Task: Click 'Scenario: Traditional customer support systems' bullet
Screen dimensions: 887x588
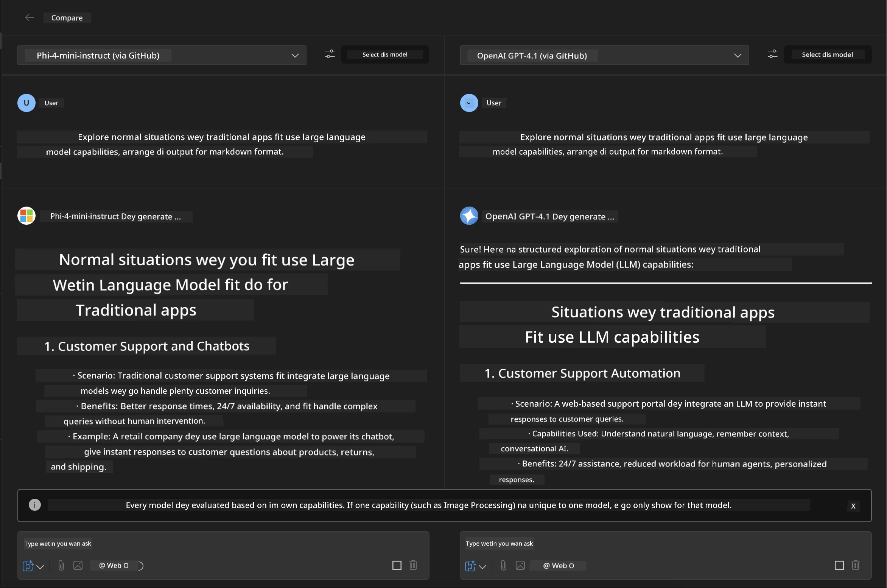Action: click(x=232, y=383)
